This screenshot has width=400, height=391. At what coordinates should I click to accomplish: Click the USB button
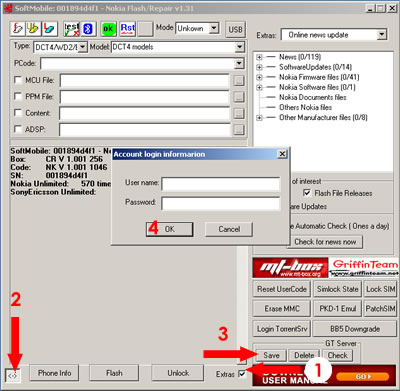235,29
